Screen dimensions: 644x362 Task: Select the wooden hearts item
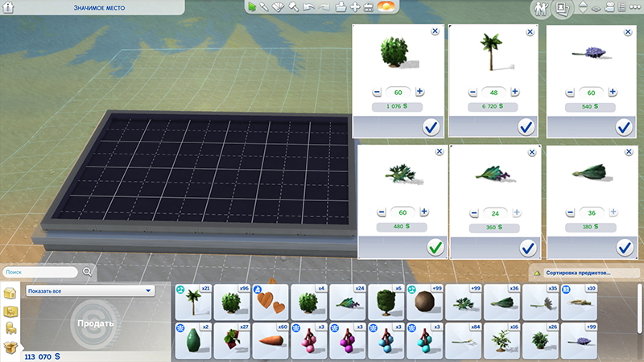click(270, 302)
